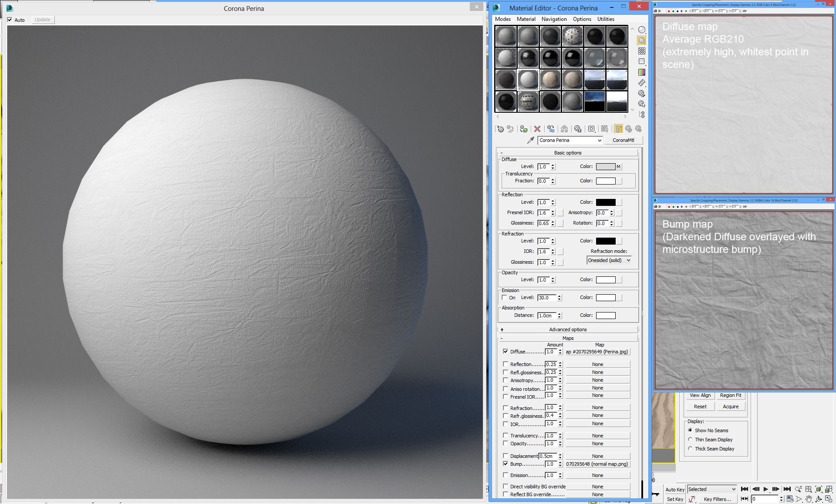Toggle checkered Background icon in side toolbar
This screenshot has width=836, height=504.
point(642,51)
